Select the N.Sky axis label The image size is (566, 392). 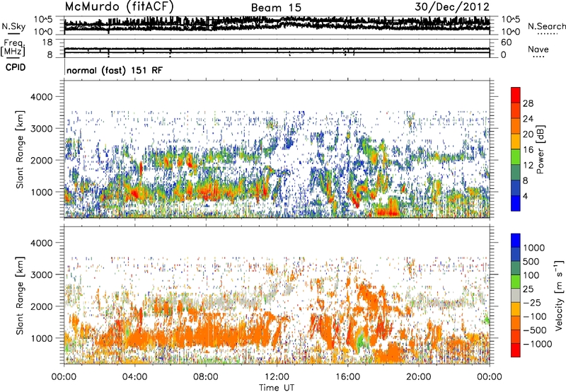[13, 26]
